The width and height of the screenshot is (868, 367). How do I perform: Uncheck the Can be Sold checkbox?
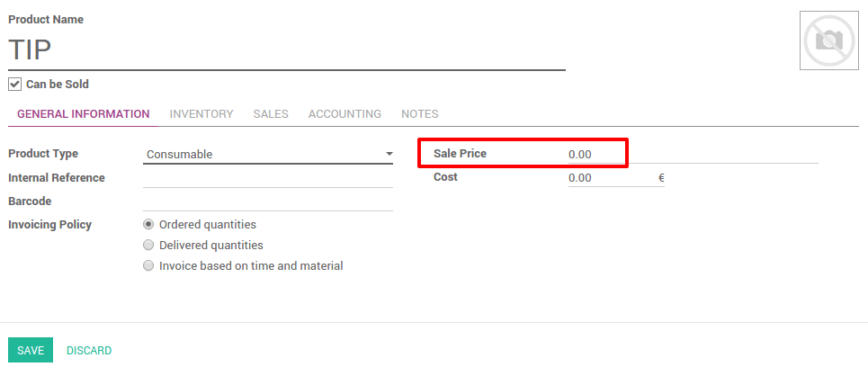tap(14, 85)
